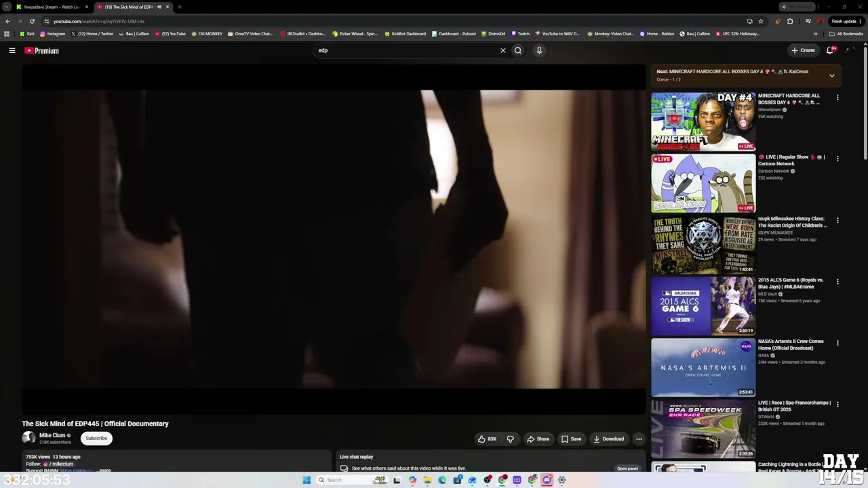The image size is (868, 488).
Task: Start voice search with the microphone
Action: click(539, 50)
